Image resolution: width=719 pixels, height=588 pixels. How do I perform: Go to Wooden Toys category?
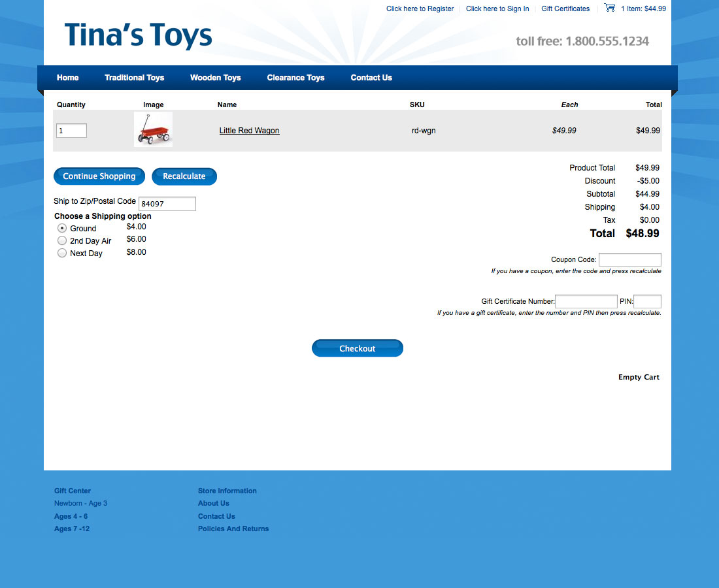[x=215, y=78]
